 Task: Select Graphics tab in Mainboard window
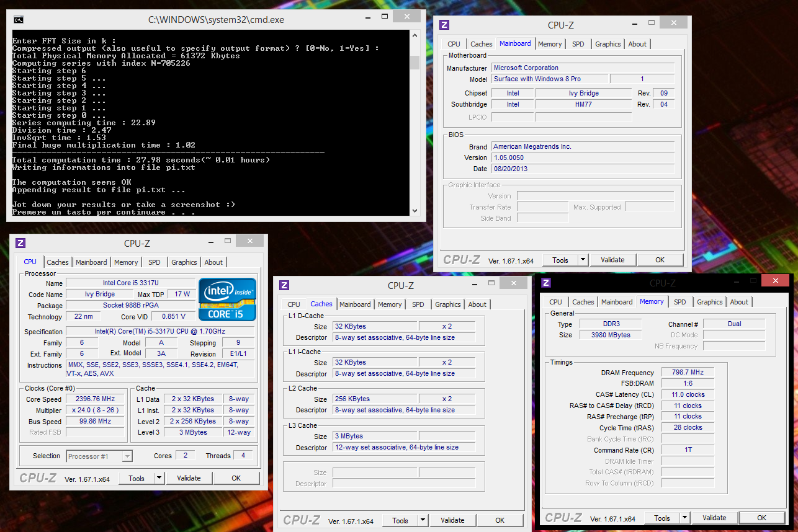click(607, 44)
